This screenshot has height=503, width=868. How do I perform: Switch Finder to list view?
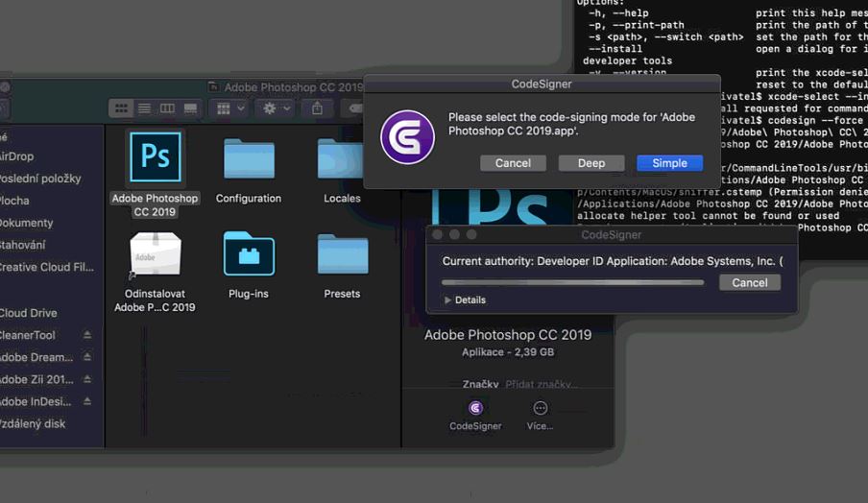144,108
